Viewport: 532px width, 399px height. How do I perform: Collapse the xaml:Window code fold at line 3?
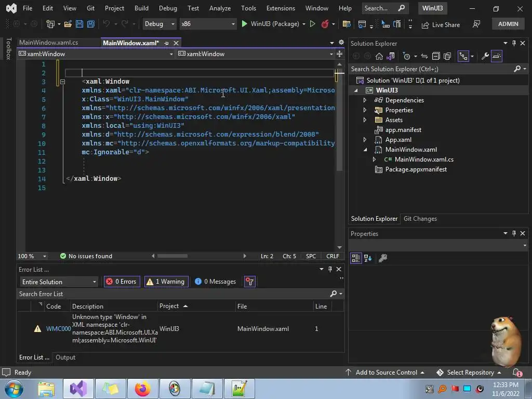62,82
